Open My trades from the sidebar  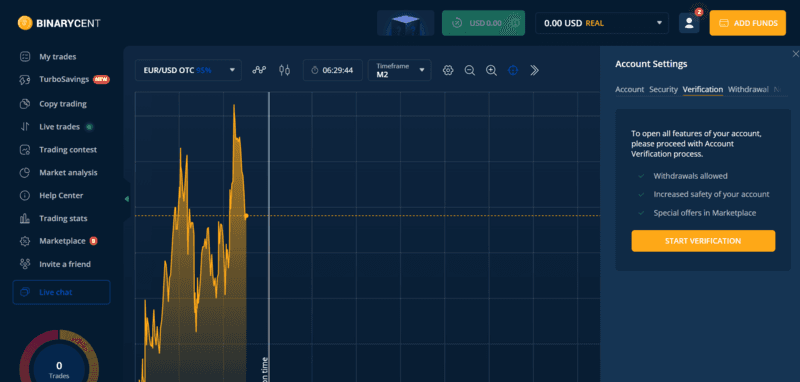click(x=57, y=57)
